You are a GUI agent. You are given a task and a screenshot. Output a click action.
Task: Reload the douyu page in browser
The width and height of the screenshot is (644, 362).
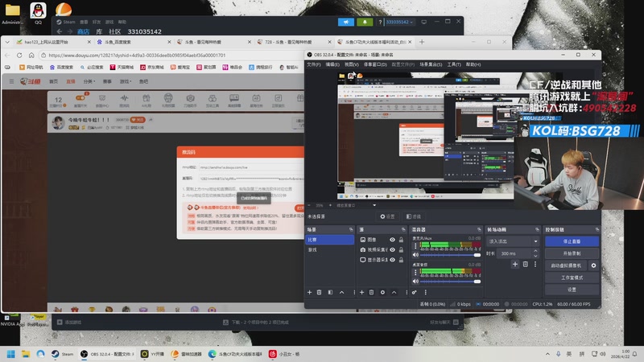point(19,55)
